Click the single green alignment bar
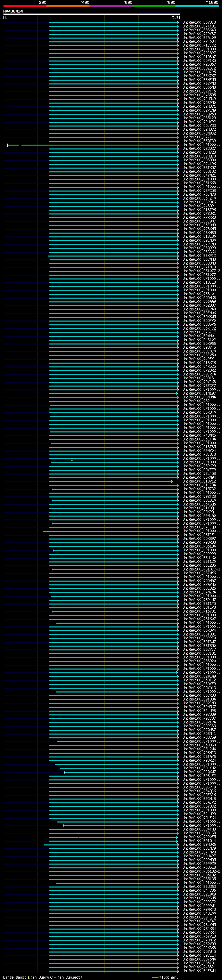 click(x=93, y=145)
